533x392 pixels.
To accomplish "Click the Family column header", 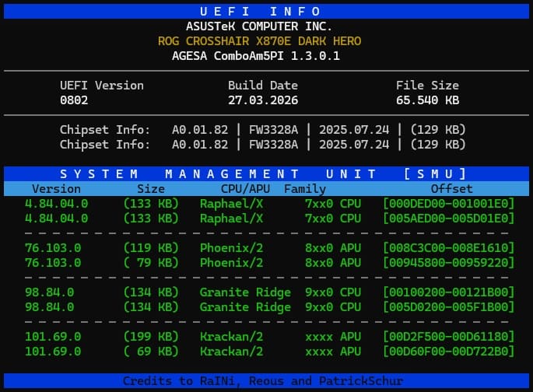I will tap(305, 188).
